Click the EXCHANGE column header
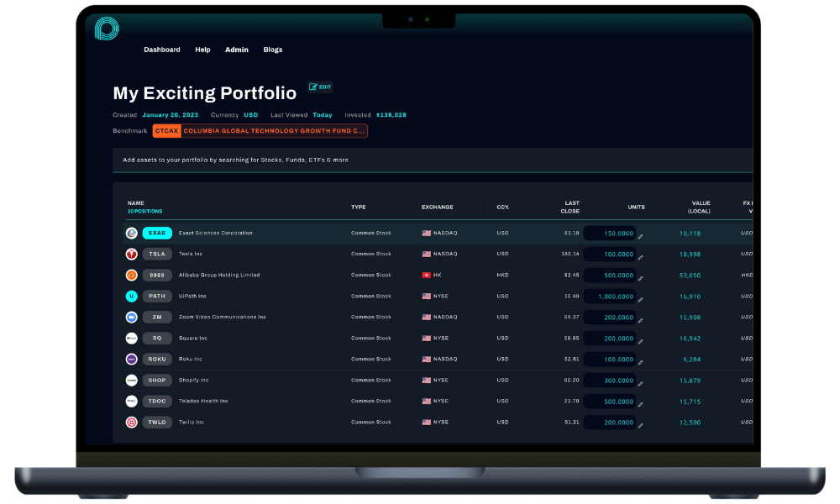The image size is (840, 504). [437, 207]
